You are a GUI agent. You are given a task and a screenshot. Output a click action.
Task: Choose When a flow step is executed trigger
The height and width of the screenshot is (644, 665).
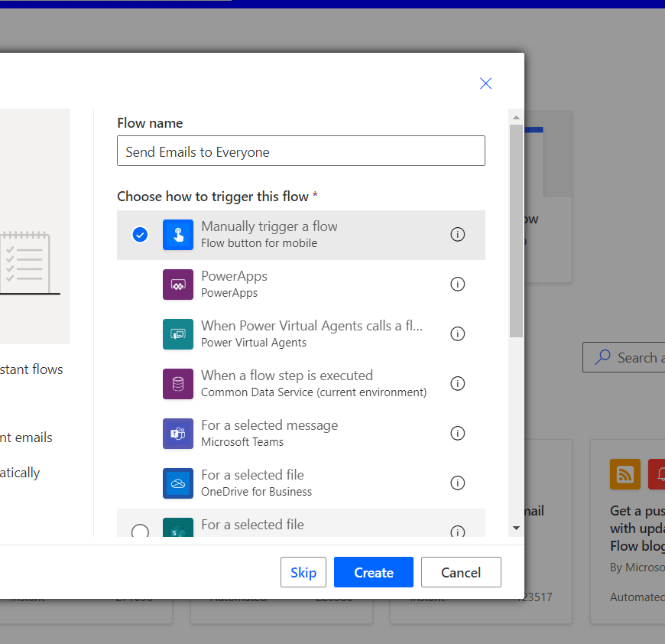pyautogui.click(x=301, y=383)
